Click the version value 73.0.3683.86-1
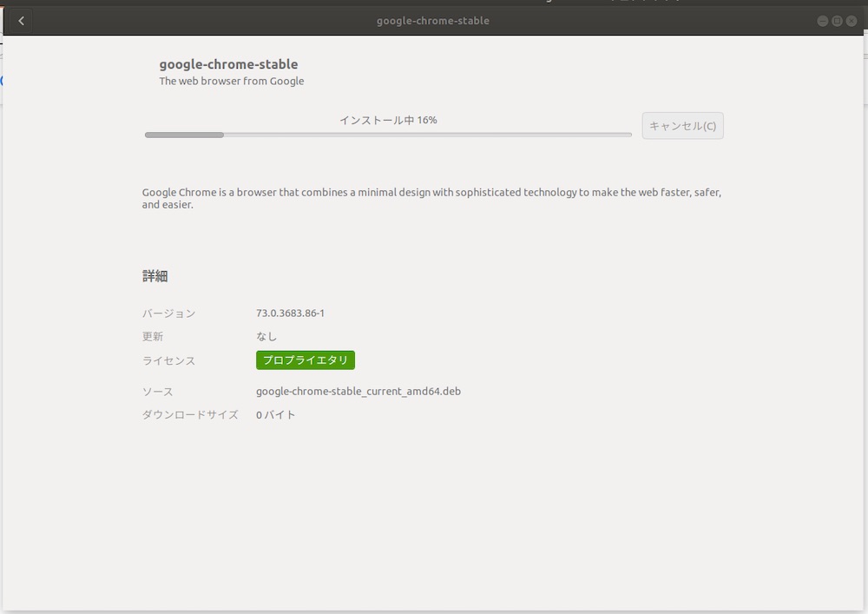This screenshot has width=868, height=614. pos(290,313)
